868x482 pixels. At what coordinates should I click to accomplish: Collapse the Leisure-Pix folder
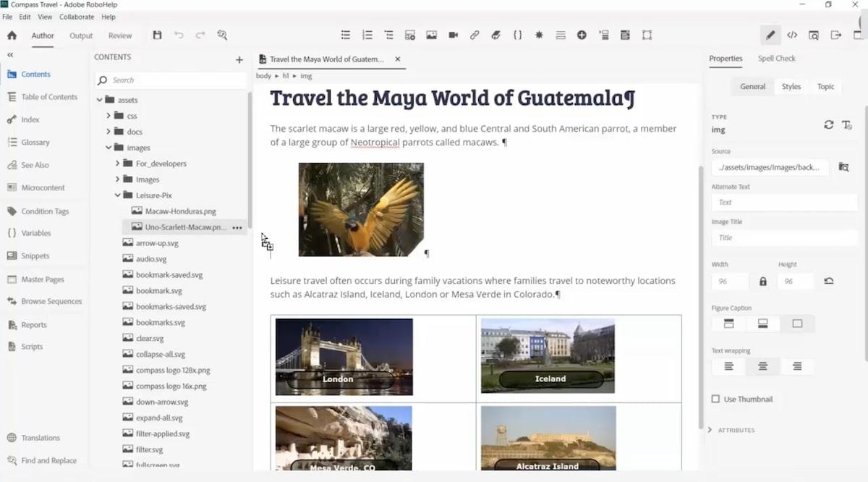tap(118, 195)
